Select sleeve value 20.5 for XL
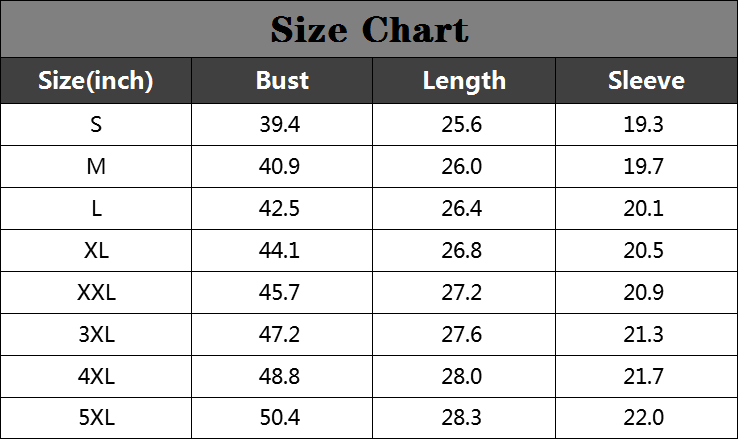The width and height of the screenshot is (738, 439). 643,250
